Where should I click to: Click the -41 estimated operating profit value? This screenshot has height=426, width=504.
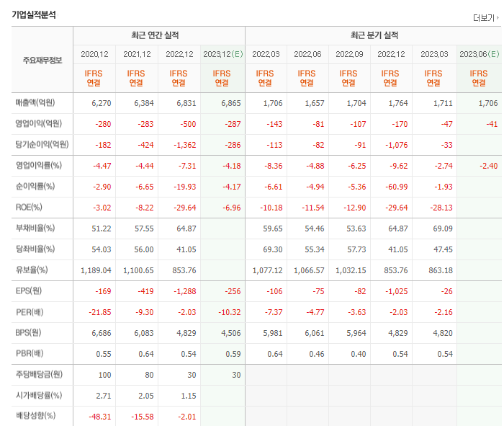click(x=492, y=124)
